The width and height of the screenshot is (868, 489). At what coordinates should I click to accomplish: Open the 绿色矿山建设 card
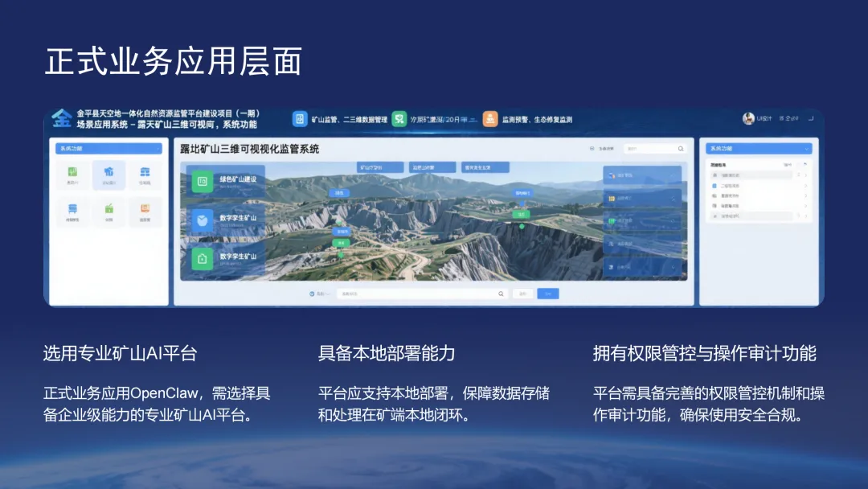click(225, 182)
